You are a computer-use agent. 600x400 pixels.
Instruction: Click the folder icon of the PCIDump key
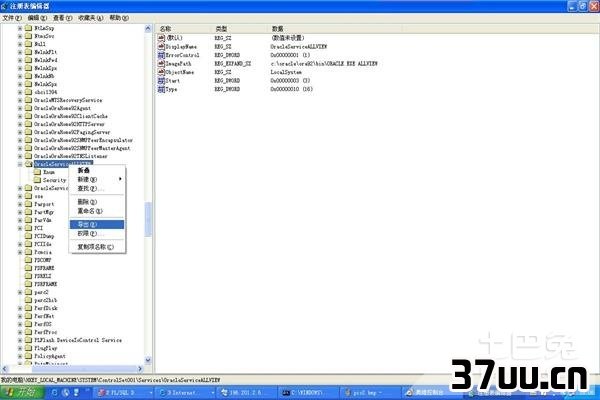pyautogui.click(x=28, y=236)
